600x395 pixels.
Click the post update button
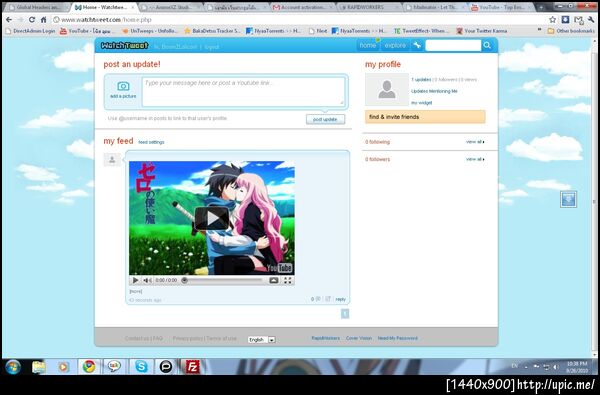pyautogui.click(x=325, y=119)
